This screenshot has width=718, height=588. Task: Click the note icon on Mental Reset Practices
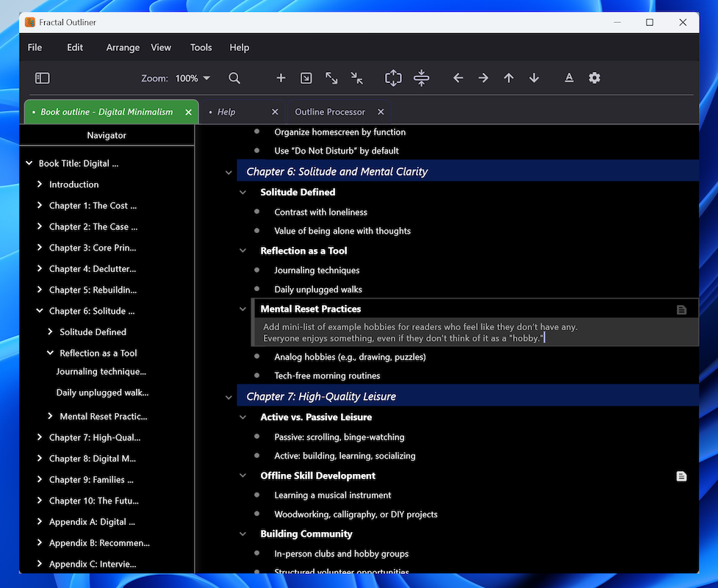pos(681,309)
